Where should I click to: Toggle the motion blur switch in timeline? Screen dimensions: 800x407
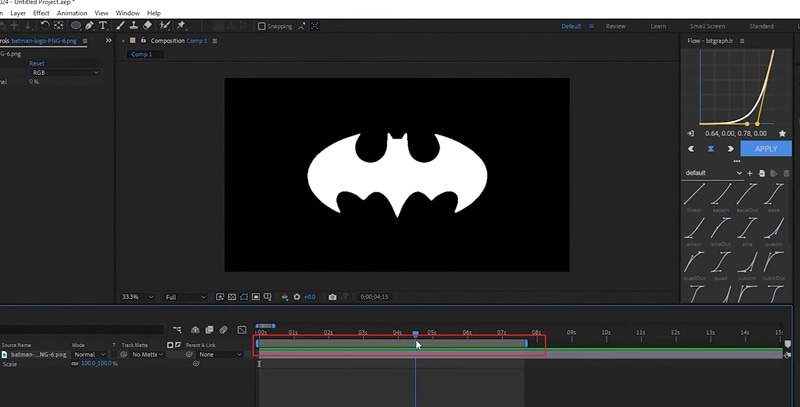point(223,330)
